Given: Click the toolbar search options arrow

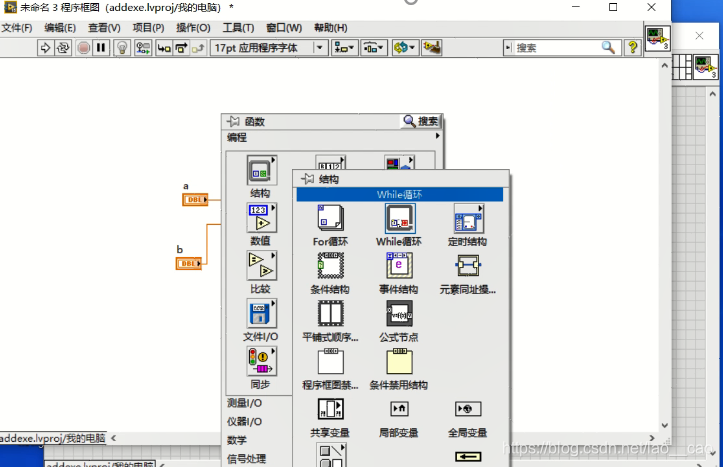Looking at the screenshot, I should click(x=508, y=47).
